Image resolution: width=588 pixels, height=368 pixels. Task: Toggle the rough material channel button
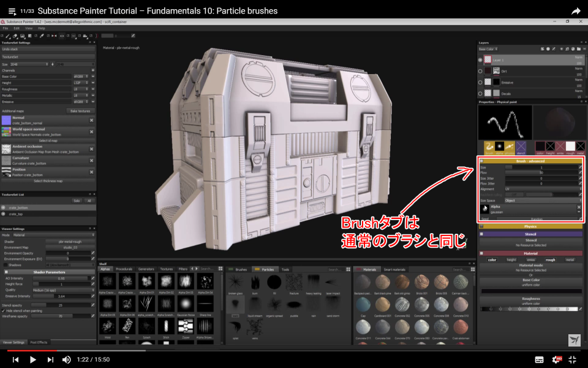click(550, 260)
